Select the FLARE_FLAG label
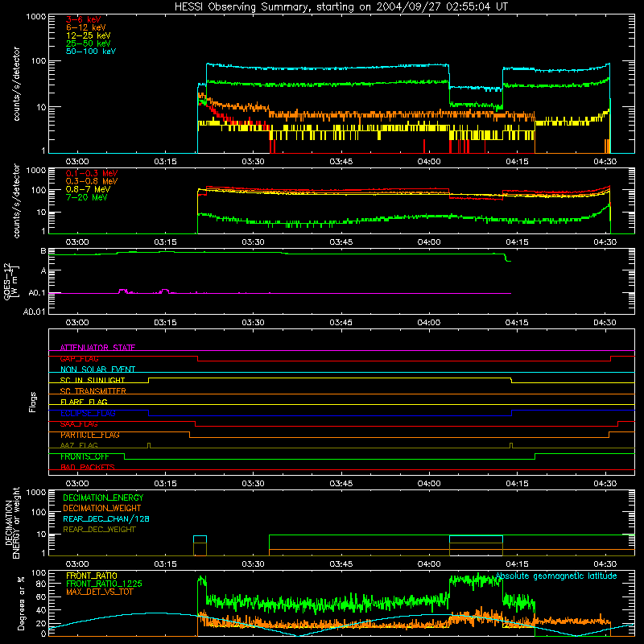 84,402
